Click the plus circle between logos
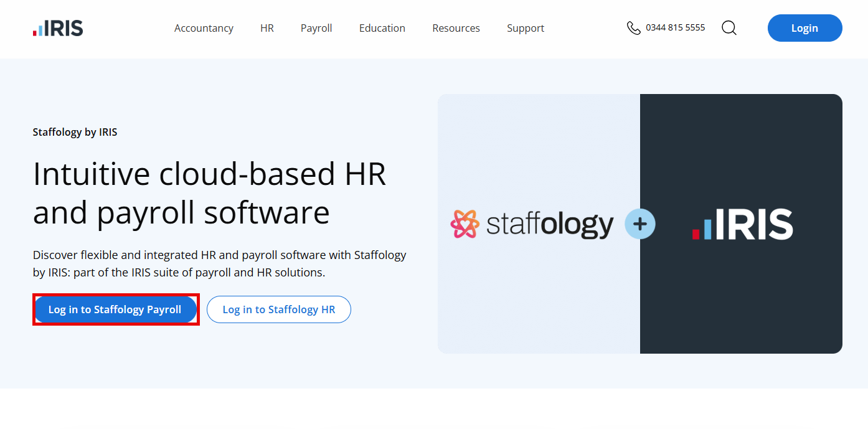868x429 pixels. click(640, 224)
